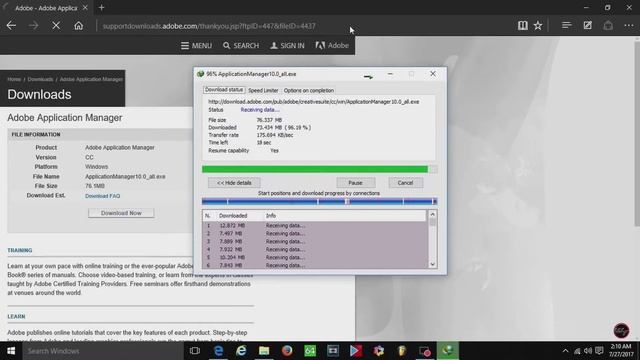Click the download manager title bar icon
Image resolution: width=640 pixels, height=360 pixels.
coord(200,74)
